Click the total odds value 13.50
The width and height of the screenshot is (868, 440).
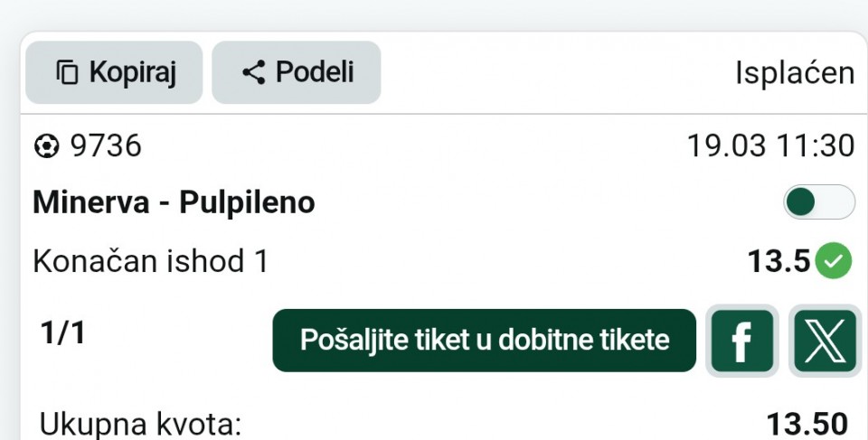point(807,424)
